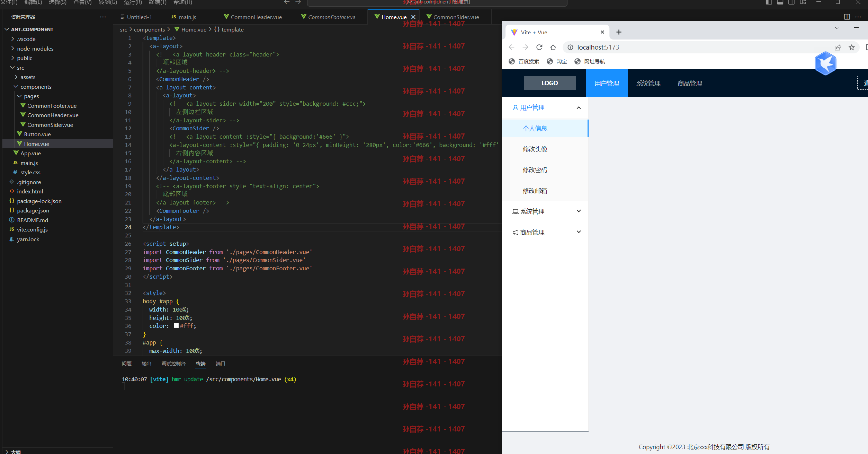
Task: Close the Vite + Vue browser tab
Action: 602,32
